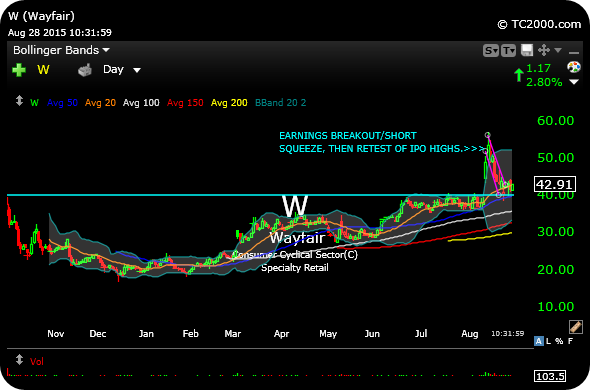This screenshot has height=390, width=590.
Task: Click the Vol legend label
Action: pos(37,361)
